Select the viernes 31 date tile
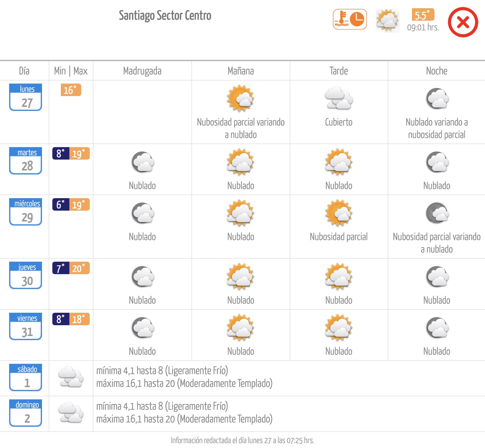Viewport: 485px width, 448px height. point(26,326)
